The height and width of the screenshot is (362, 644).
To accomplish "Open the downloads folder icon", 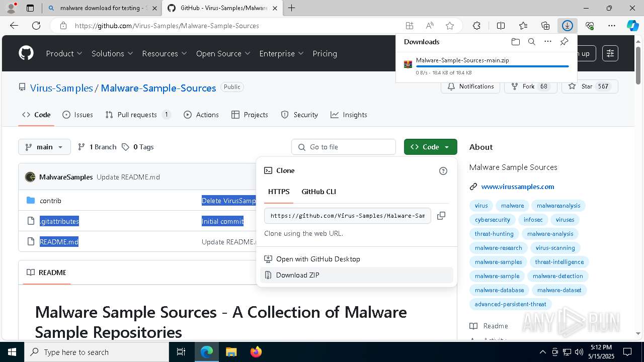I will (515, 42).
